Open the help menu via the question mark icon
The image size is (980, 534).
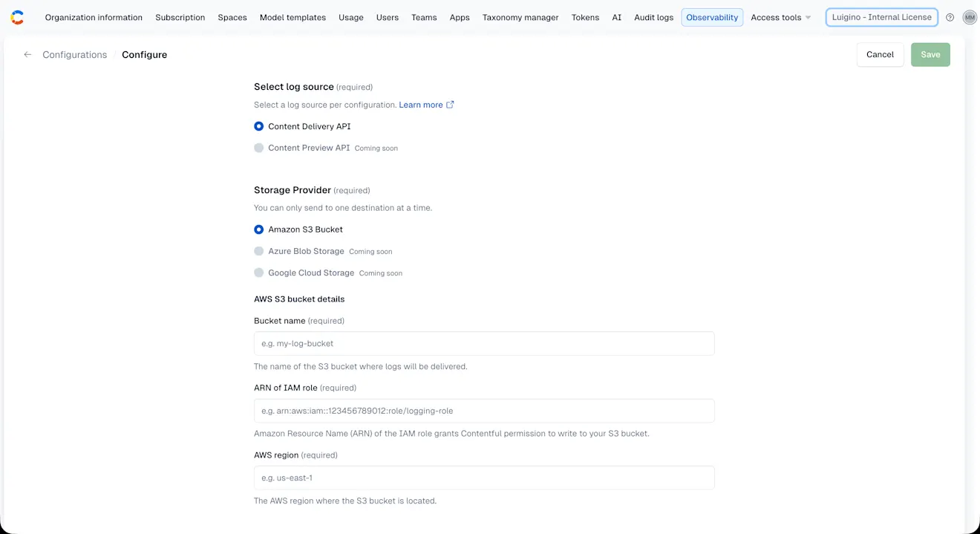pyautogui.click(x=950, y=17)
